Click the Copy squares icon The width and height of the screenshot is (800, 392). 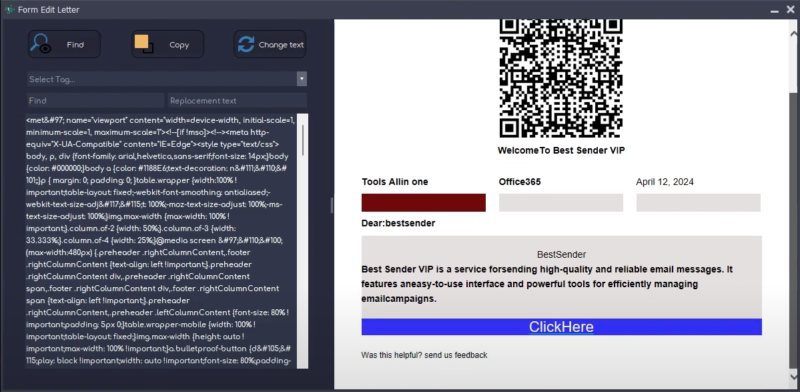143,44
